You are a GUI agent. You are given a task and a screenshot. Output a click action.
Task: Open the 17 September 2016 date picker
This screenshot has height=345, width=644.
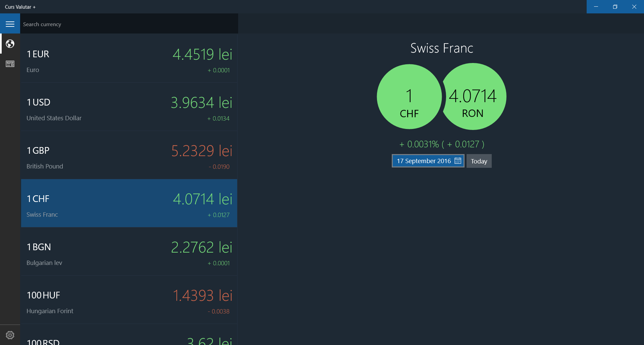coord(428,161)
